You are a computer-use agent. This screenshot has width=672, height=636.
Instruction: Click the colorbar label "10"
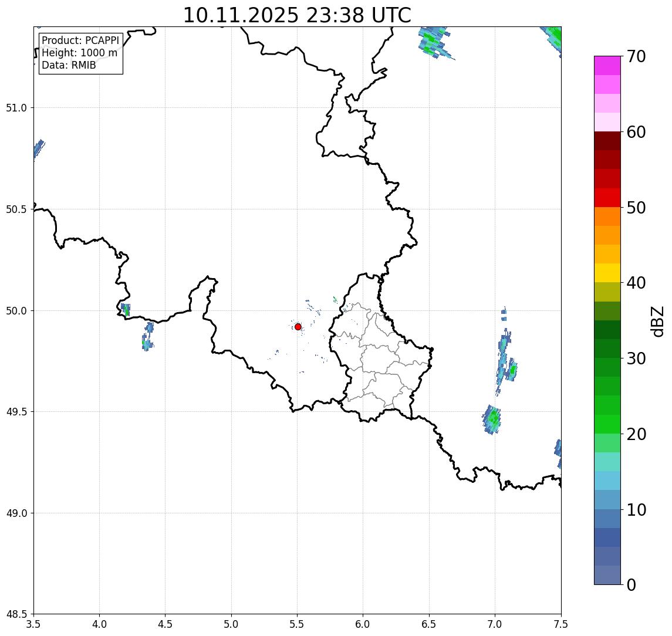pos(636,510)
